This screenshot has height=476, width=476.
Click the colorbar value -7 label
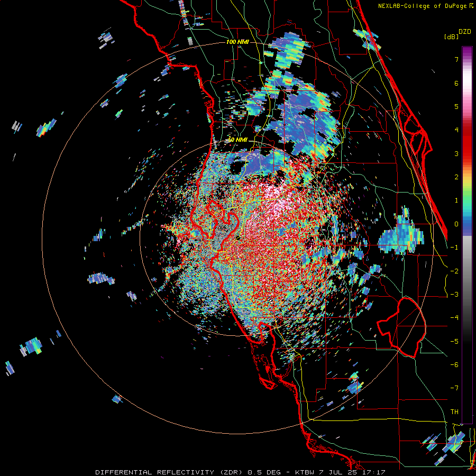coord(454,388)
